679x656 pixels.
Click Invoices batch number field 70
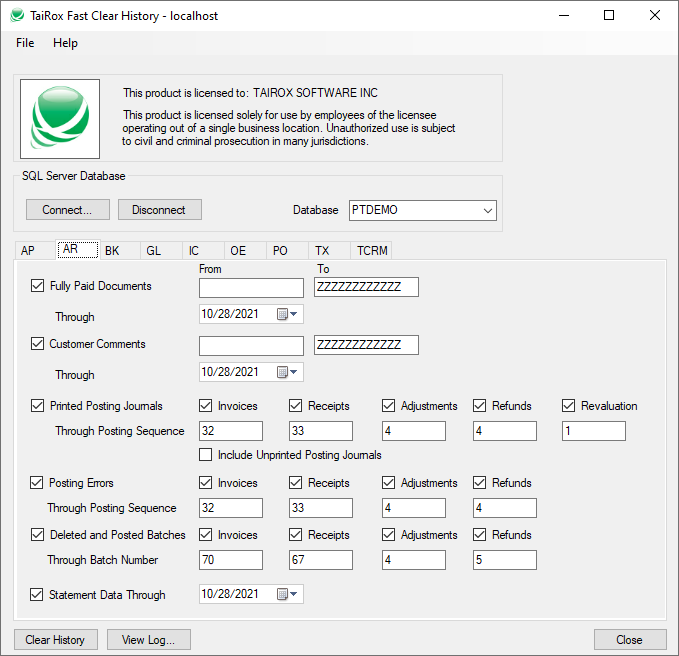pos(231,560)
